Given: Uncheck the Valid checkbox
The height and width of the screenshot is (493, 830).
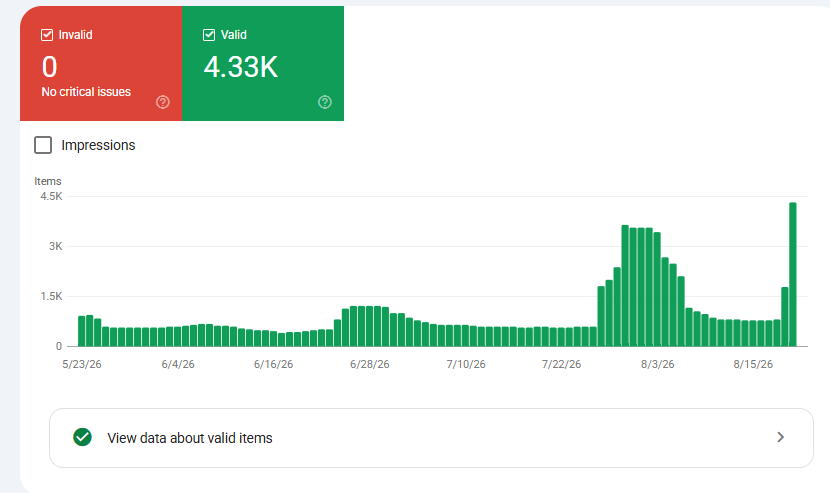Looking at the screenshot, I should click(209, 35).
